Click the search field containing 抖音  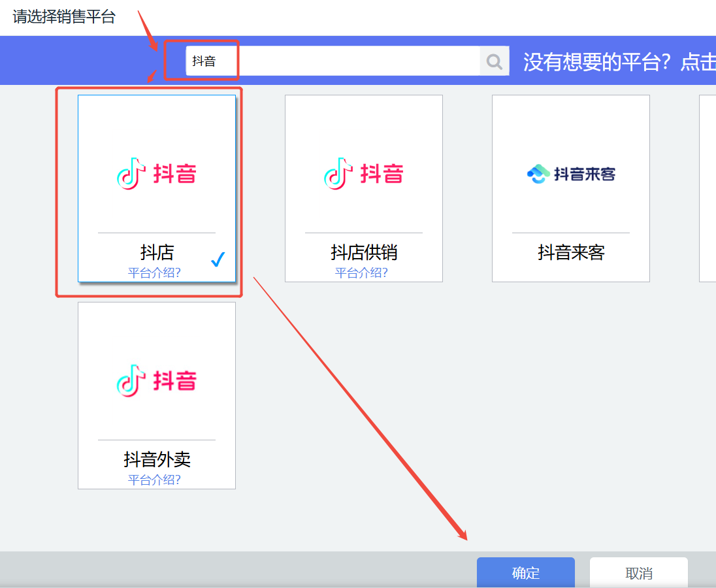pyautogui.click(x=333, y=61)
